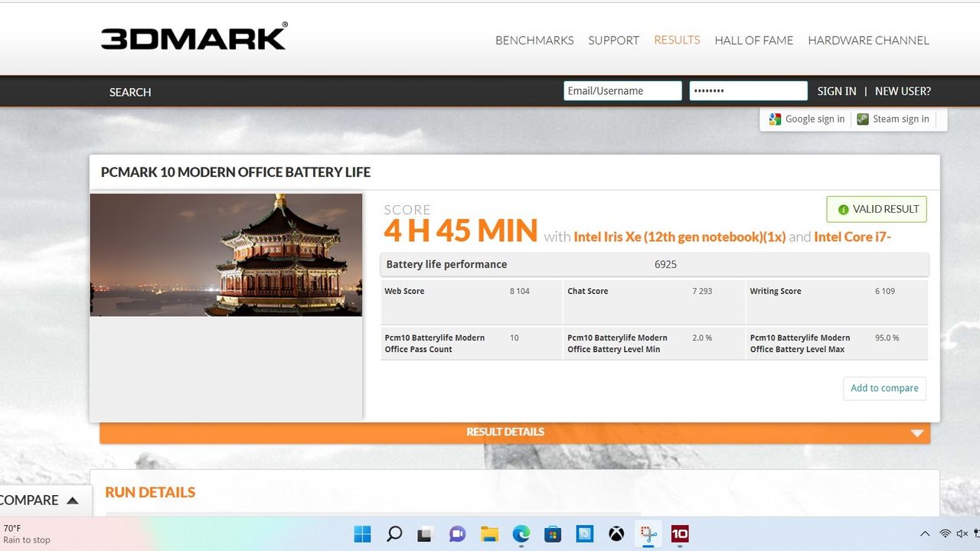
Task: Sign in with Steam
Action: click(x=893, y=119)
